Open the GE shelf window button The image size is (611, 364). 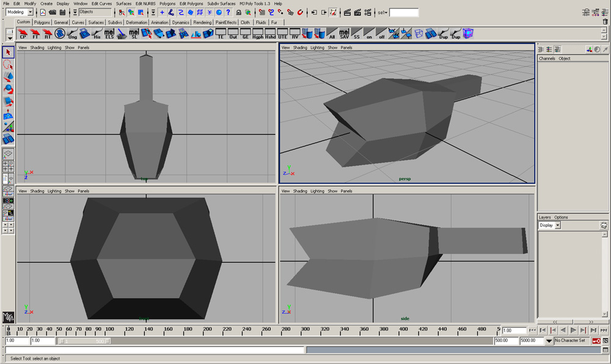point(246,34)
